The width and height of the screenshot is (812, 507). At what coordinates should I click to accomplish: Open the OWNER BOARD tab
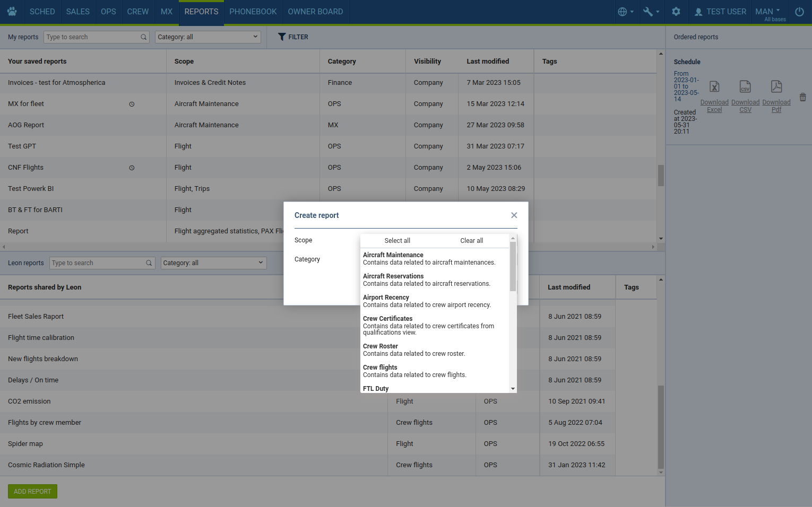(315, 12)
